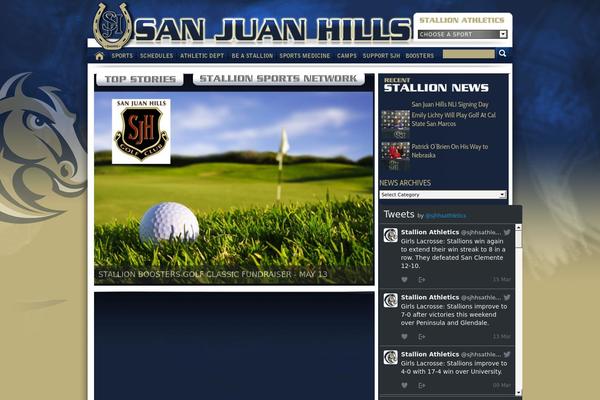Screen dimensions: 600x400
Task: Click the tweets scrollbar thumb
Action: [x=518, y=239]
